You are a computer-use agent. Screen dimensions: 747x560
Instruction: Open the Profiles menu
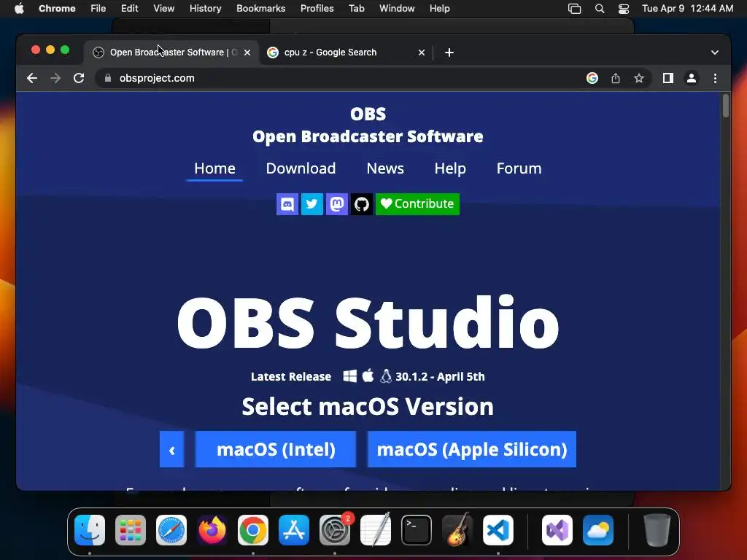317,9
